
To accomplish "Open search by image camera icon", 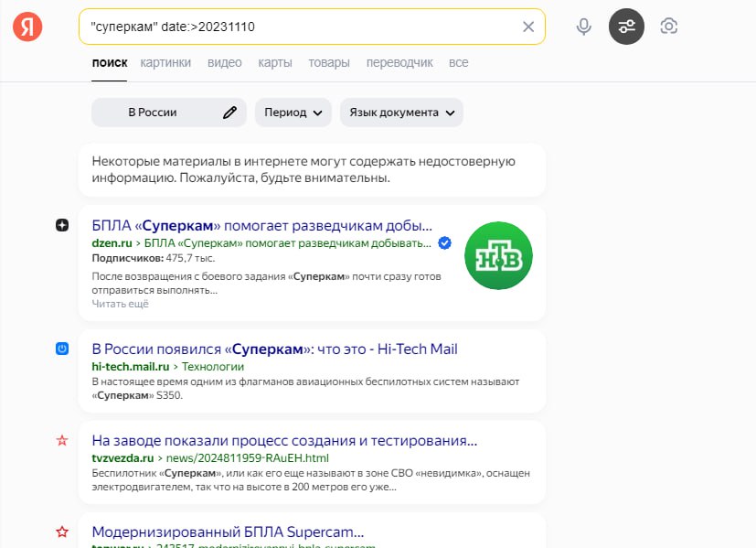I will click(669, 26).
